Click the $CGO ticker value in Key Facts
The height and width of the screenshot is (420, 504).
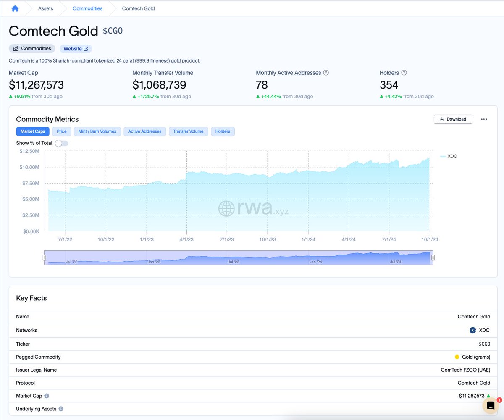point(484,344)
